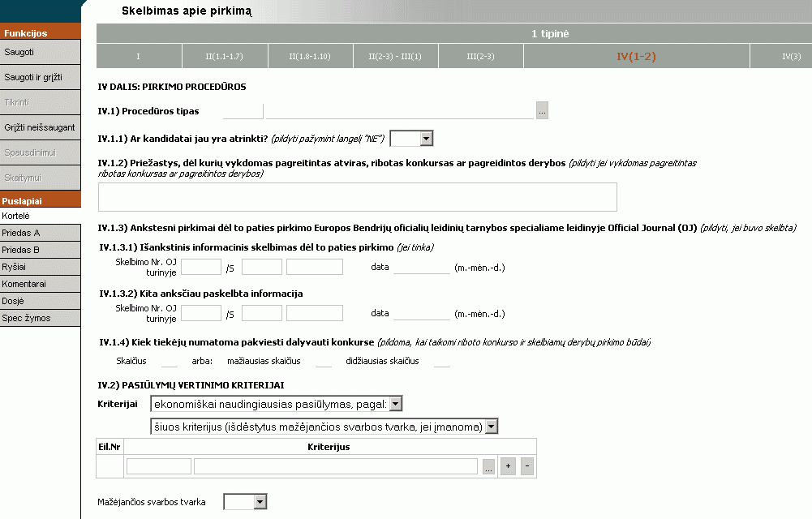The height and width of the screenshot is (519, 812).
Task: Open the Priedas B page
Action: (x=41, y=250)
